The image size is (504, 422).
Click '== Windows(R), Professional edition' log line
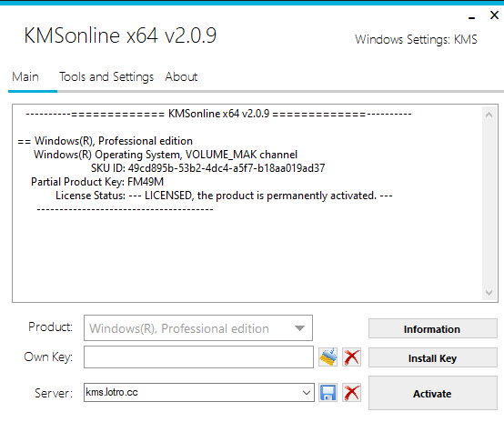pos(105,141)
